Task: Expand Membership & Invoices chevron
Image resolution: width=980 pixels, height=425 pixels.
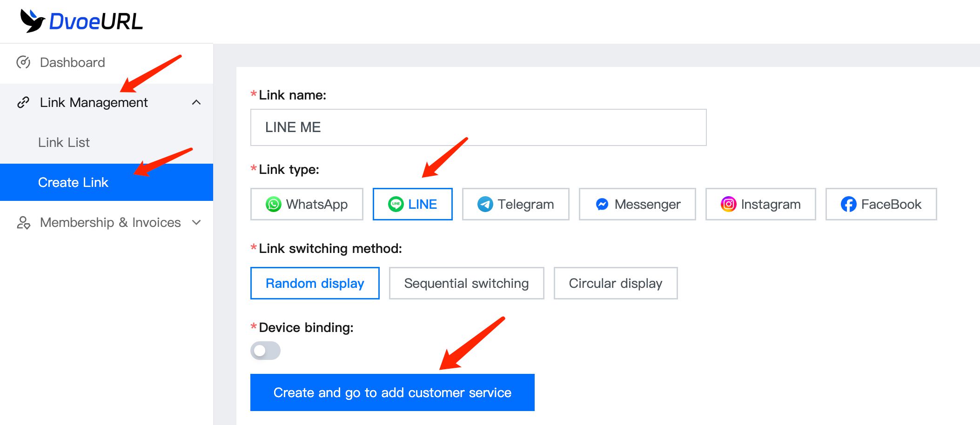Action: pyautogui.click(x=196, y=223)
